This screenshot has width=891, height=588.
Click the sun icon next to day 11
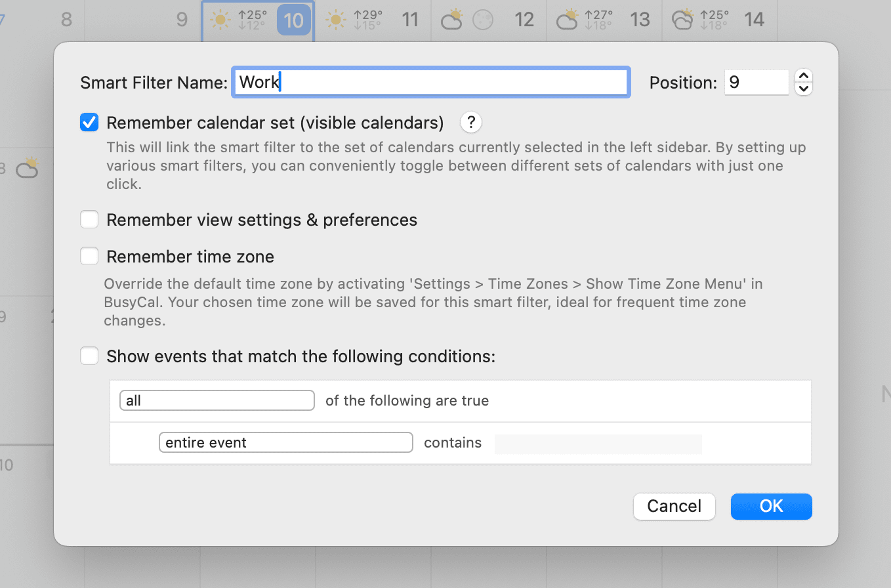336,20
